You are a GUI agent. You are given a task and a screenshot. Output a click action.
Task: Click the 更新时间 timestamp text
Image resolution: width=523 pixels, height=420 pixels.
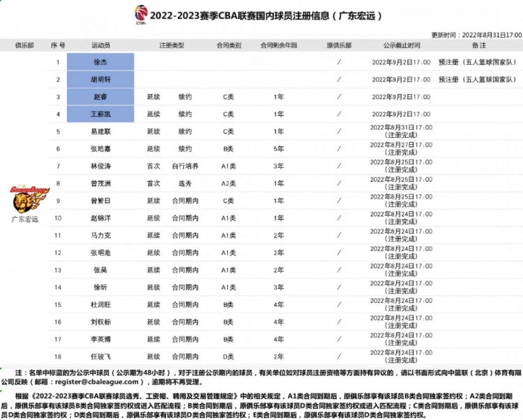476,35
